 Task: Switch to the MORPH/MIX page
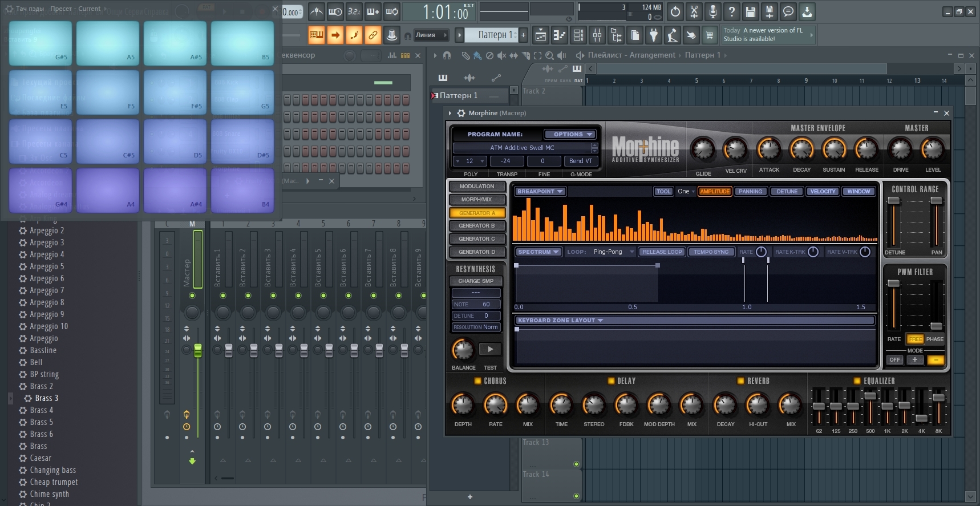477,200
